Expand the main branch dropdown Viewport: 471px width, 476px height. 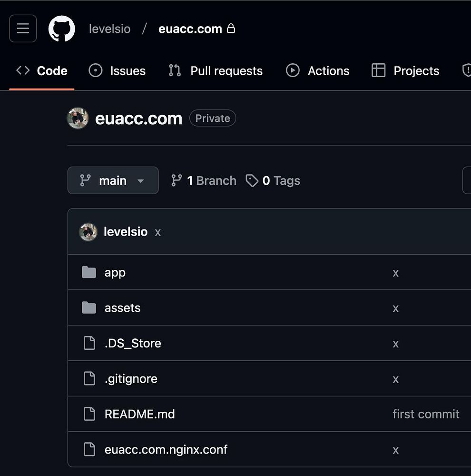pos(113,180)
